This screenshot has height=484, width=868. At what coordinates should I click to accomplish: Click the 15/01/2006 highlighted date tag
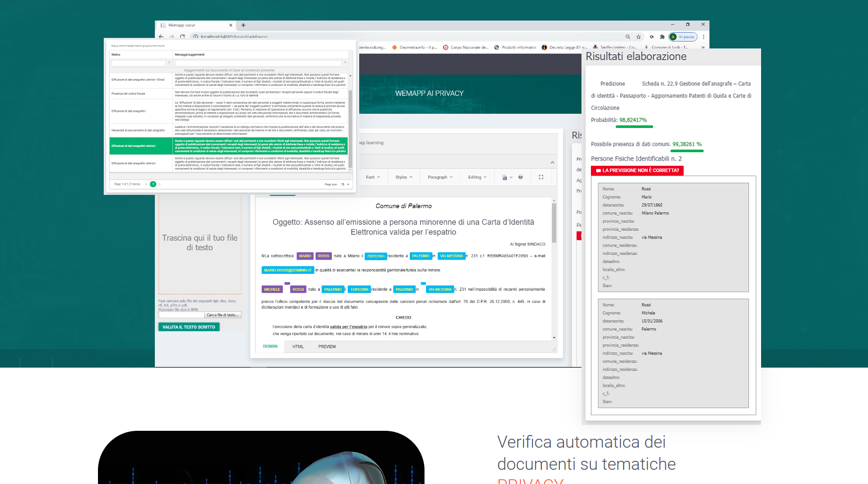click(x=359, y=289)
